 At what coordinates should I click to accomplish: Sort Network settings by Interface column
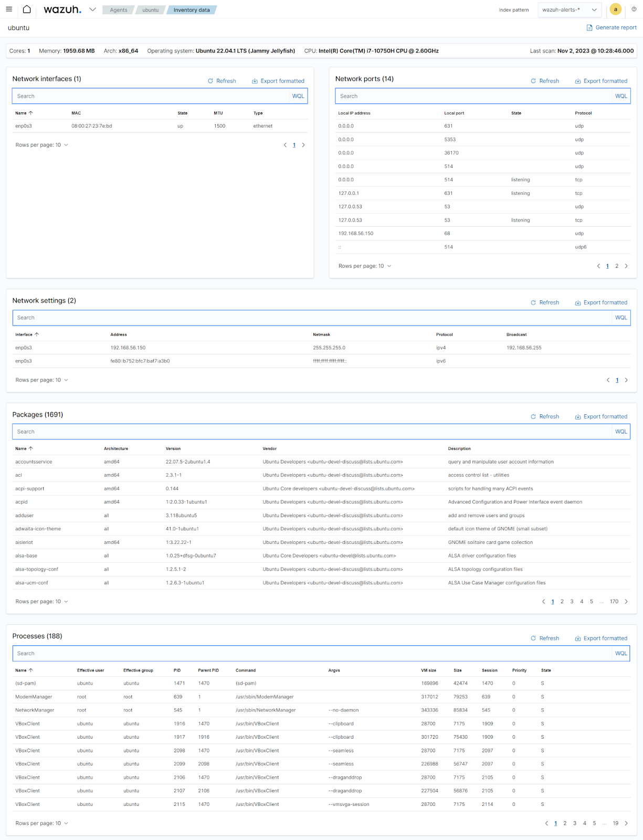tap(27, 334)
